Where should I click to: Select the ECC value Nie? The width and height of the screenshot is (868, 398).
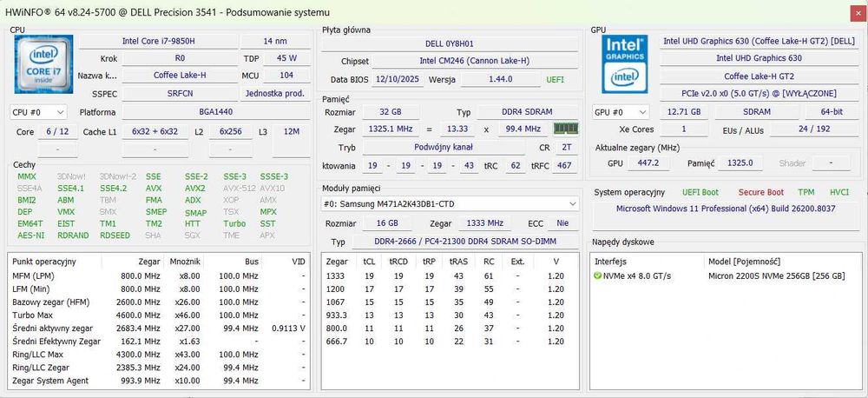pos(562,222)
